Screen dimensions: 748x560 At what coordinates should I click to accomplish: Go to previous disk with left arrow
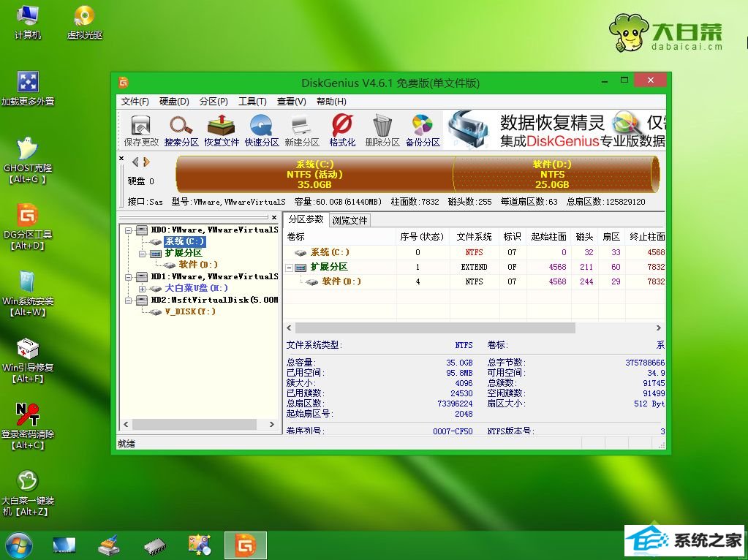click(135, 162)
